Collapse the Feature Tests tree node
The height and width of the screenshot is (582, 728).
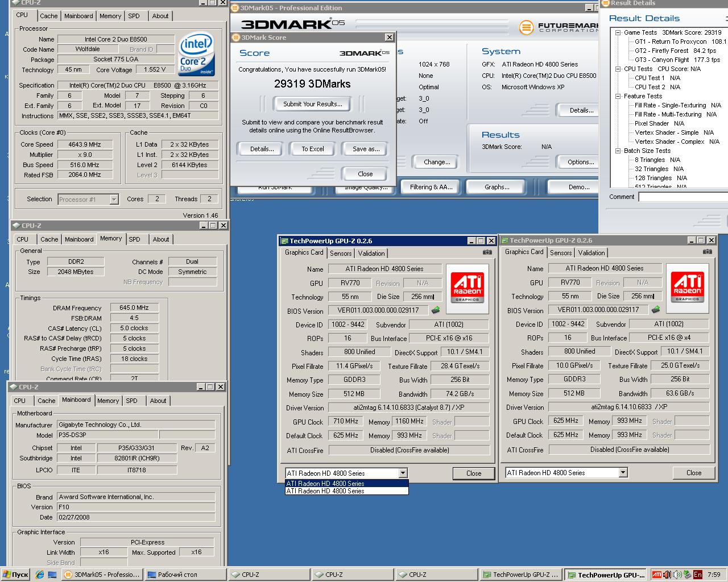[618, 96]
